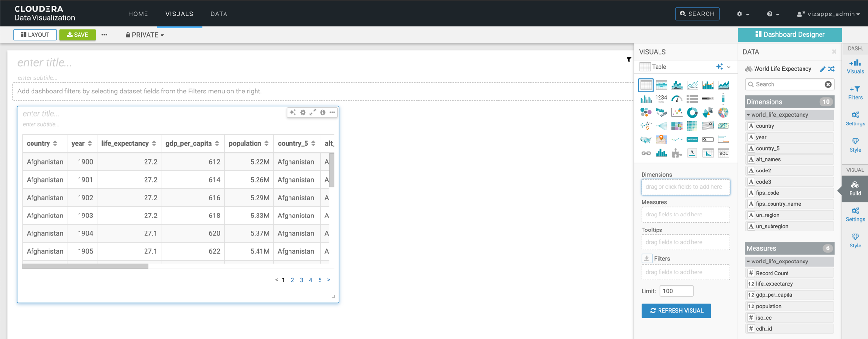The image size is (868, 339).
Task: Toggle sort order on population column
Action: click(x=266, y=144)
